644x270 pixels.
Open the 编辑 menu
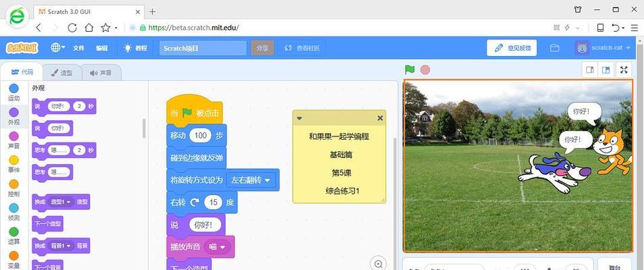(101, 48)
